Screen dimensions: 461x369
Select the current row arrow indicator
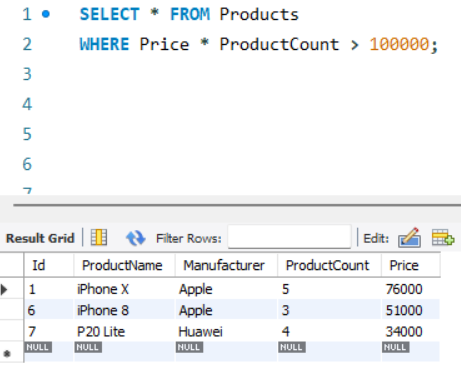(4, 289)
